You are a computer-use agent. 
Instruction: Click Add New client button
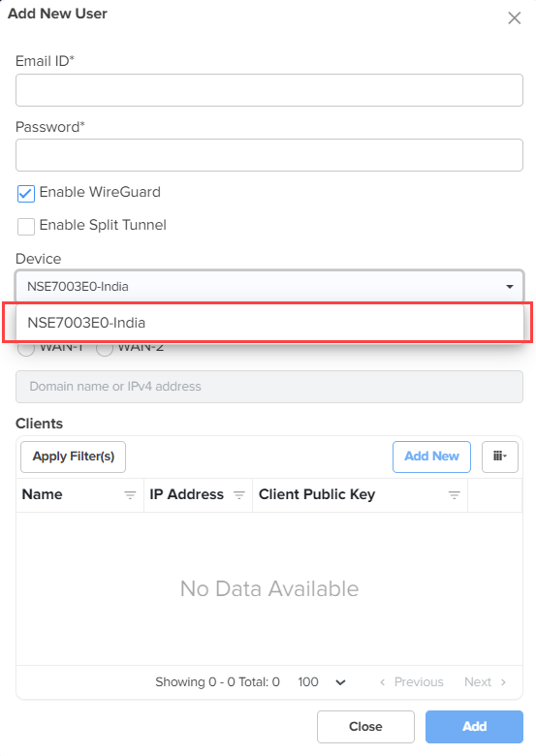(x=431, y=457)
